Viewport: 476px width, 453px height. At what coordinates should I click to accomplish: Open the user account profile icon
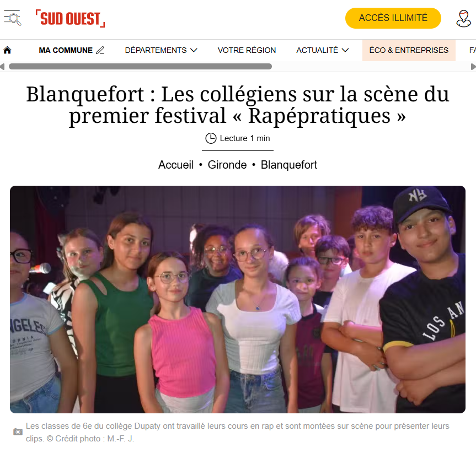click(x=463, y=19)
